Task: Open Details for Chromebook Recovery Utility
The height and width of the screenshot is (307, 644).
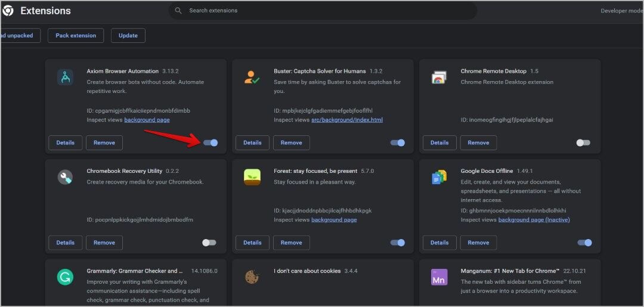Action: click(x=66, y=243)
